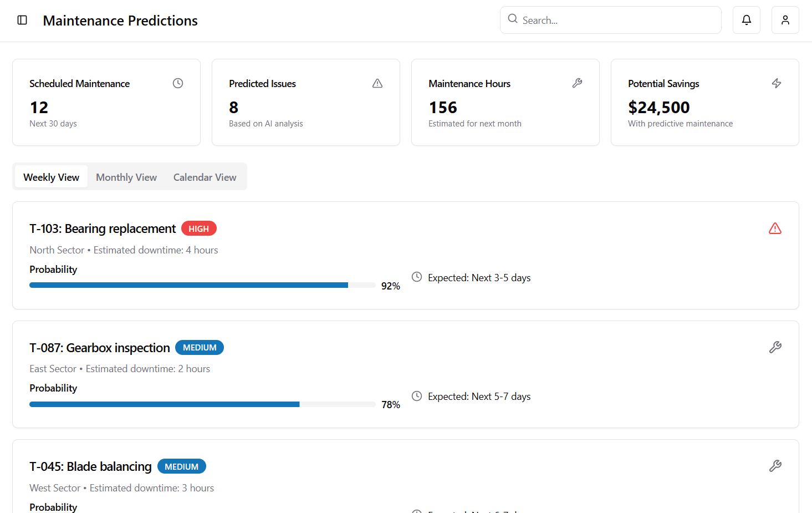Viewport: 812px width, 513px height.
Task: Open the Calendar View tab
Action: 205,177
